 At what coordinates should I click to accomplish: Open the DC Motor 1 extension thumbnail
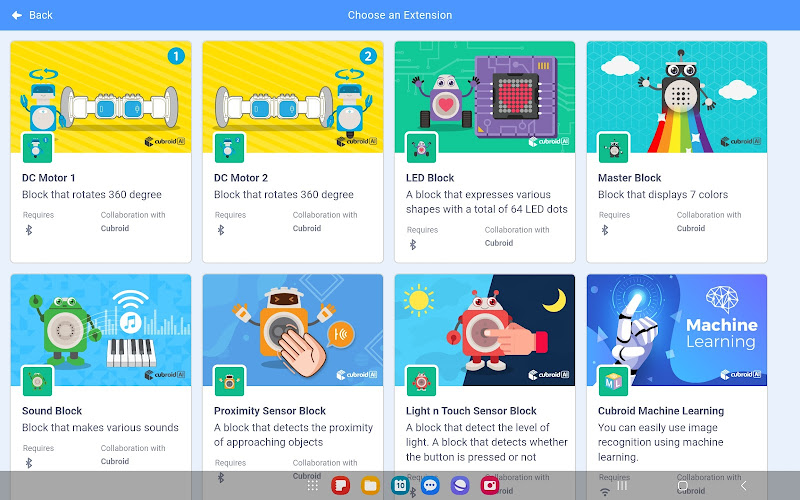pyautogui.click(x=101, y=97)
